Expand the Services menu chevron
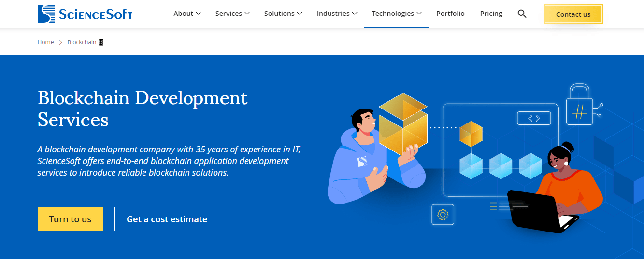Viewport: 644px width, 259px height. [247, 14]
